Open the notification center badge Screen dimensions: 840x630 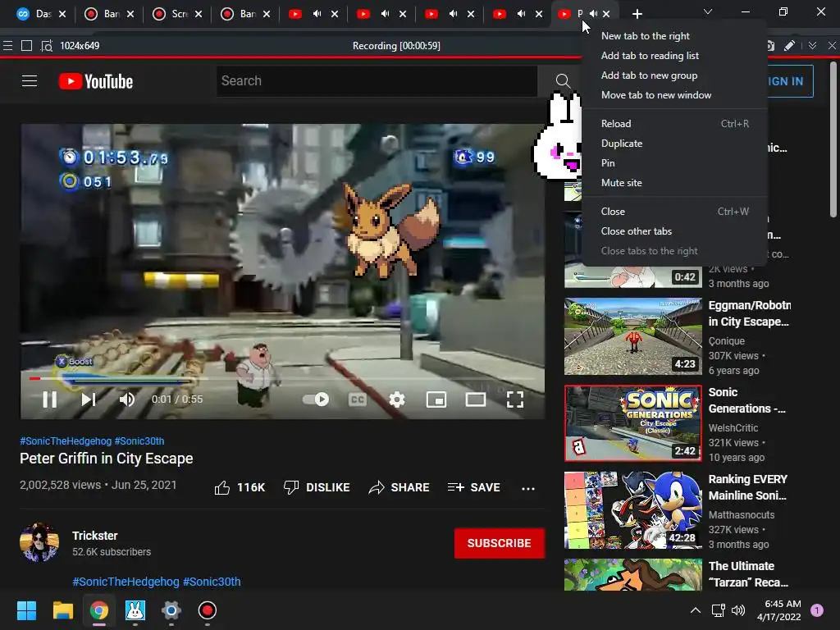tap(817, 610)
